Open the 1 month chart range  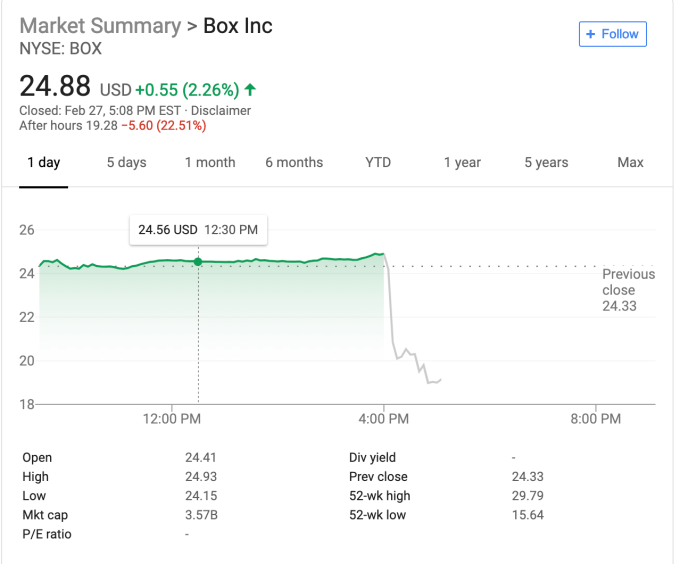click(210, 163)
